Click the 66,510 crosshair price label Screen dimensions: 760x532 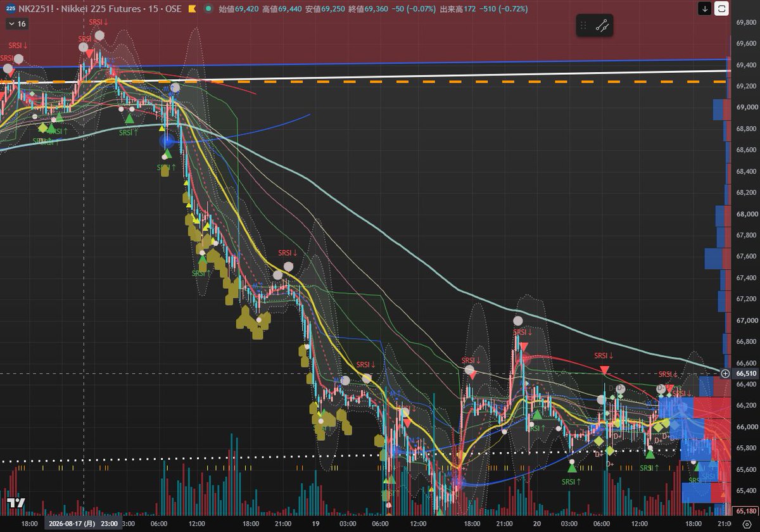747,374
